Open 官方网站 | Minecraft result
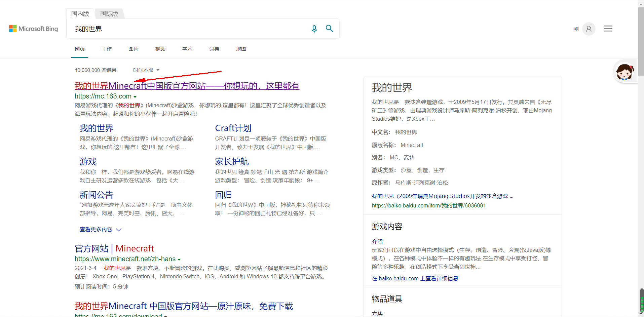644x317 pixels. coord(114,249)
